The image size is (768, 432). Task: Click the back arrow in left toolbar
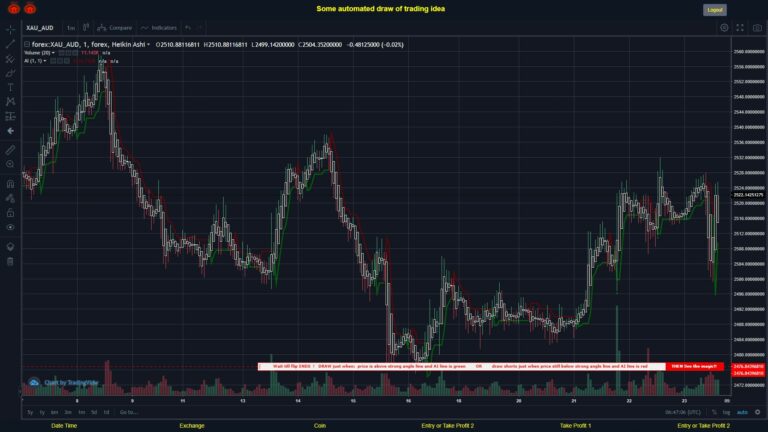pyautogui.click(x=10, y=131)
